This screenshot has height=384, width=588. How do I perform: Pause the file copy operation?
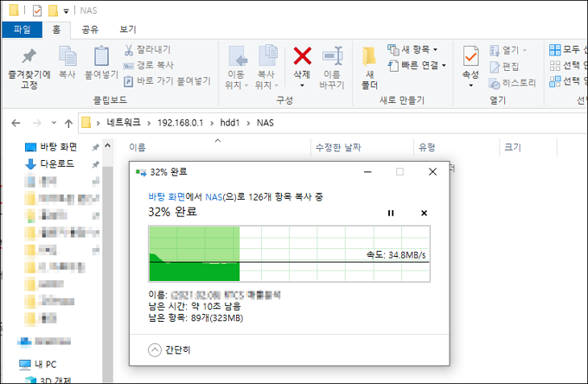[391, 213]
